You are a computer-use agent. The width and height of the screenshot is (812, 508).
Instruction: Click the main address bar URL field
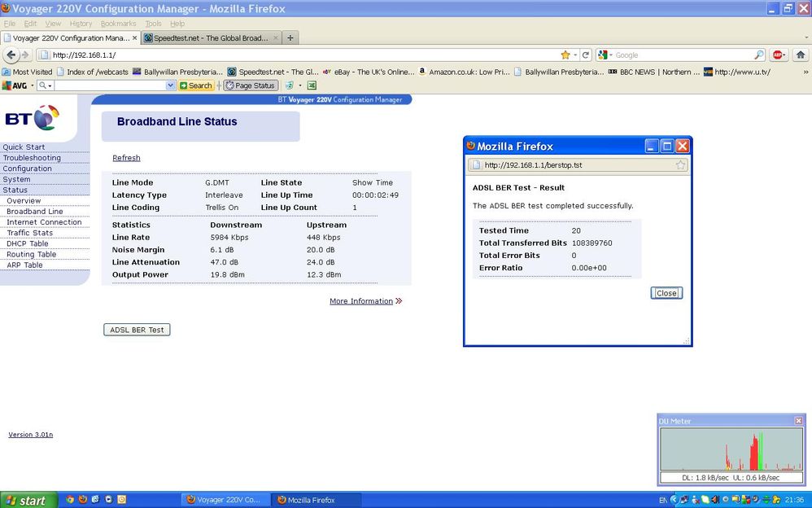pyautogui.click(x=304, y=55)
